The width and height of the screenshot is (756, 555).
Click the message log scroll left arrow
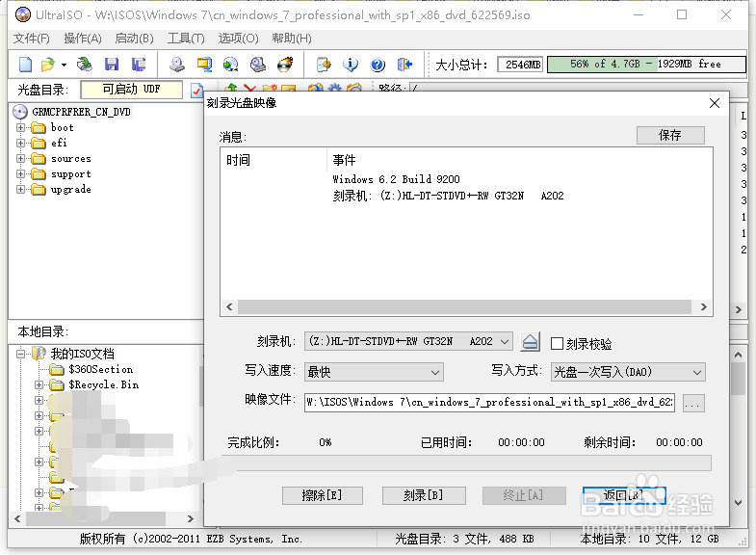229,306
